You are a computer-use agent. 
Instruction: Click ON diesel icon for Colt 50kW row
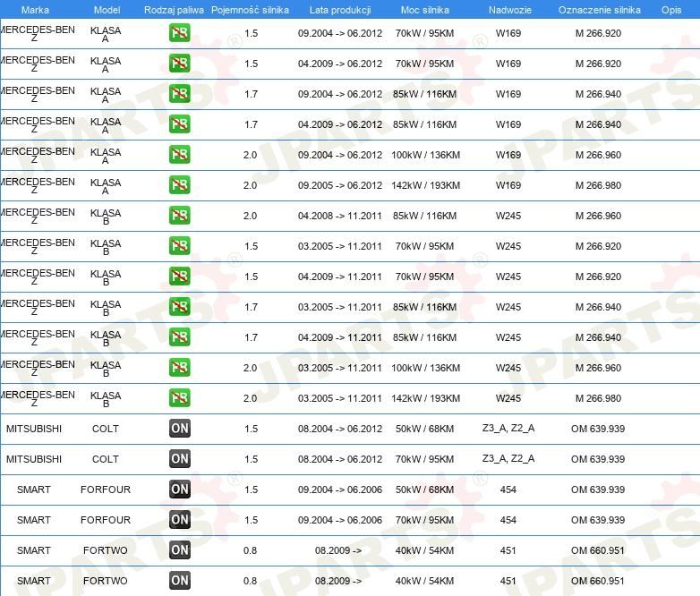pyautogui.click(x=179, y=428)
